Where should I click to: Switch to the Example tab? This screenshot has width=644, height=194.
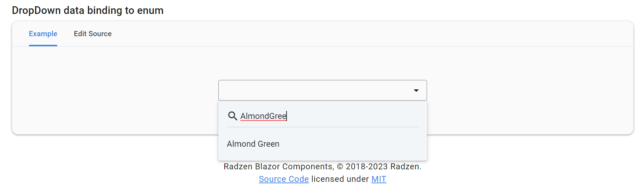click(43, 34)
